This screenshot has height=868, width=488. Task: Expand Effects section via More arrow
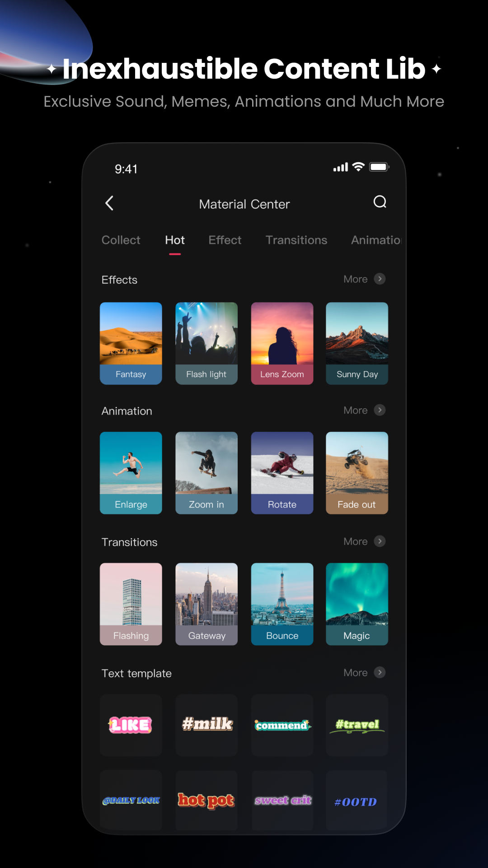380,279
